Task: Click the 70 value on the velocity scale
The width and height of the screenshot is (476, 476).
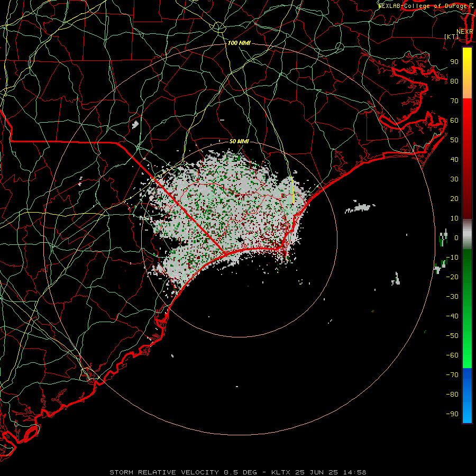Action: pyautogui.click(x=454, y=101)
